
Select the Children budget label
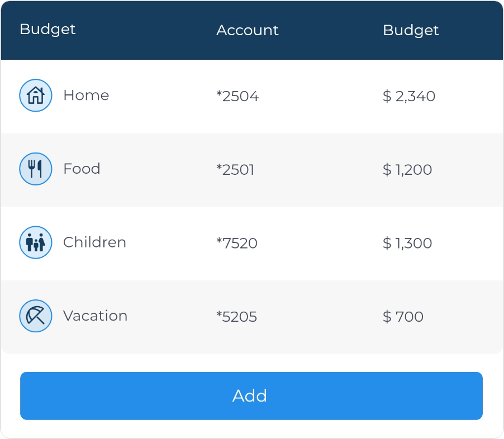coord(95,242)
